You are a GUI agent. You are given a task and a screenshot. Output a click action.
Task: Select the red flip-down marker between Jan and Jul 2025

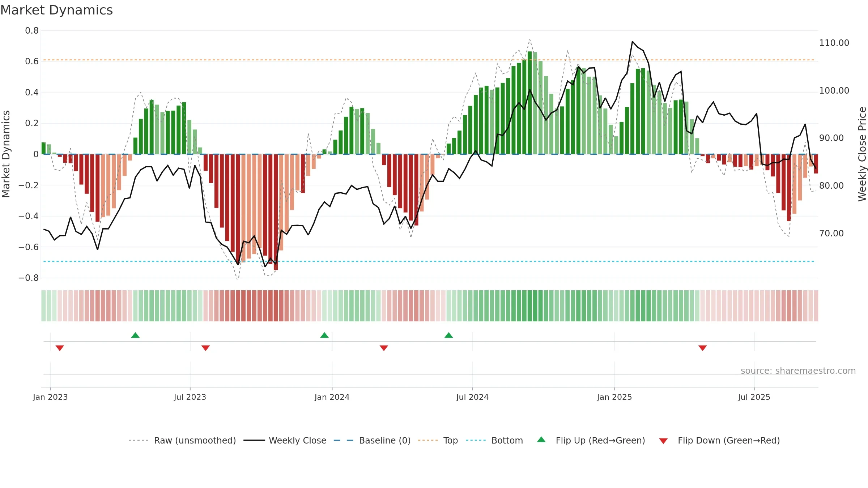point(702,348)
